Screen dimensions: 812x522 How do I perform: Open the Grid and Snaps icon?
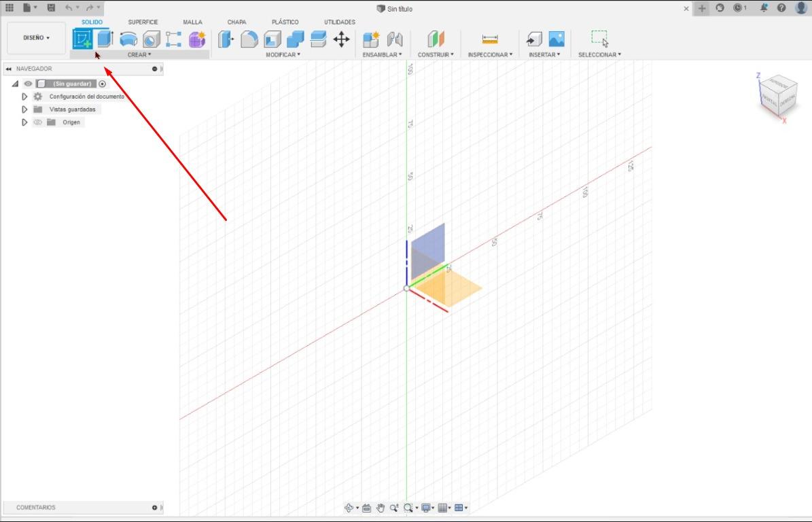pos(442,508)
